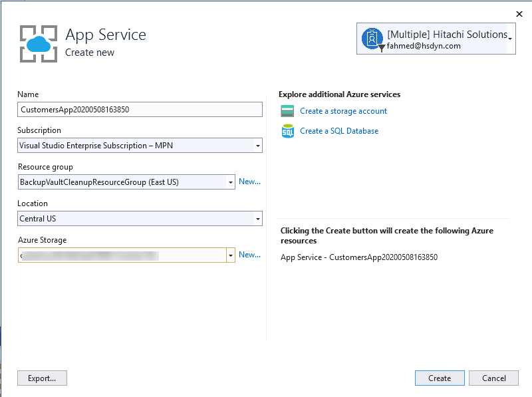Viewport: 532px width, 397px height.
Task: Click 'App Service - CustomersApp20200508163850' resource text
Action: click(359, 257)
